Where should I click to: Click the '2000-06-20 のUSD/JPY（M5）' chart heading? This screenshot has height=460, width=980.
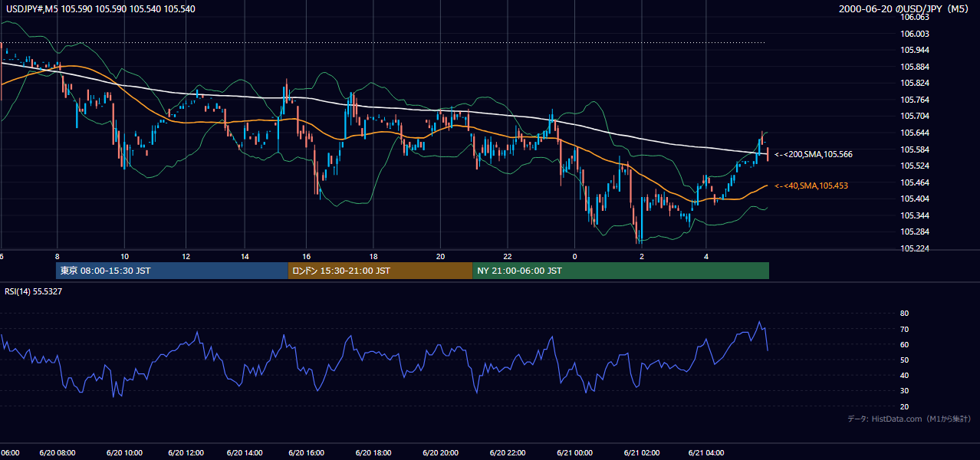coord(906,9)
